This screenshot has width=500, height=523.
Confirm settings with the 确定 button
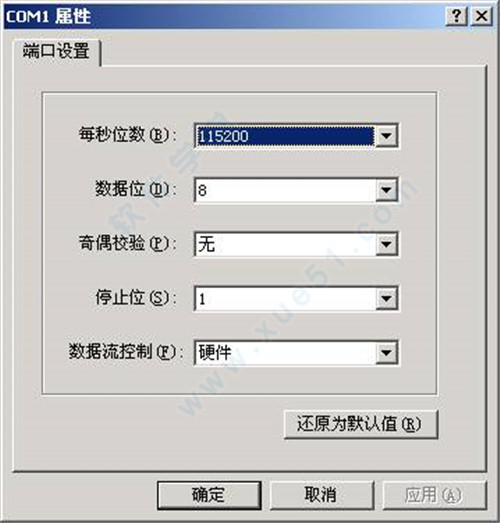209,495
